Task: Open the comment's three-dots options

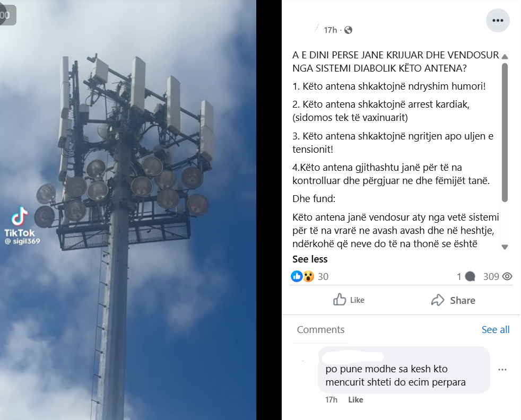Action: tap(502, 370)
